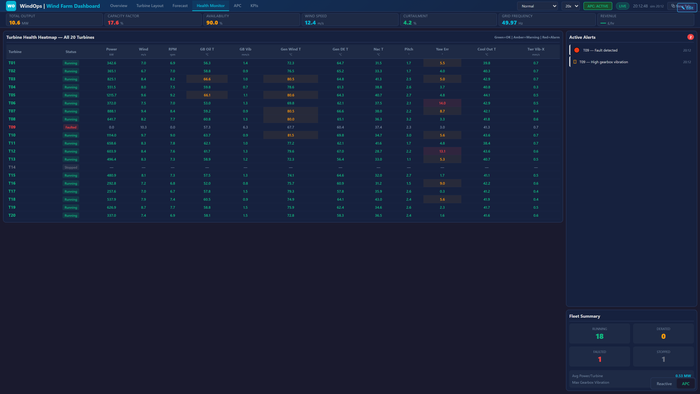This screenshot has width=700, height=394.
Task: Go to the APC tab
Action: click(238, 6)
